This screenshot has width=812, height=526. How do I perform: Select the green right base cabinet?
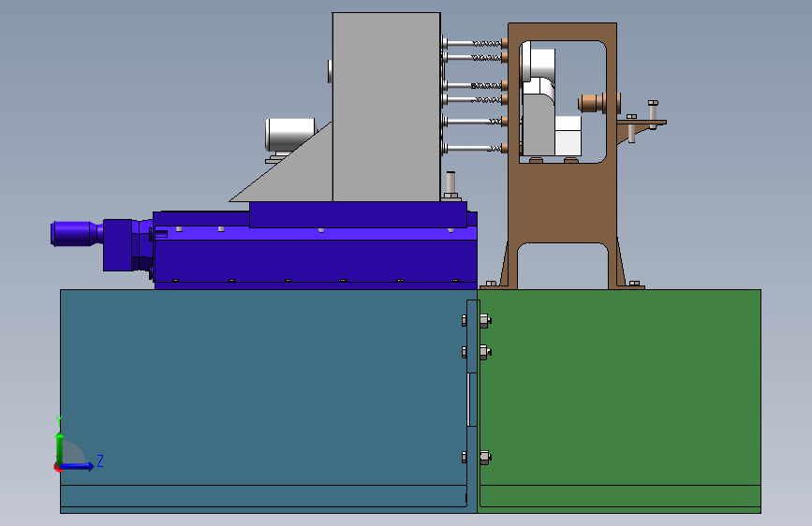[619, 402]
